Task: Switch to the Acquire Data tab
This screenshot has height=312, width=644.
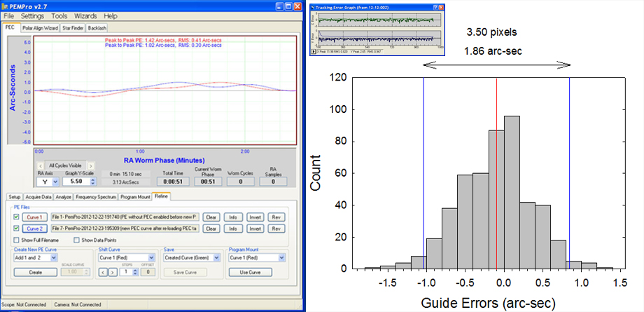Action: click(38, 197)
